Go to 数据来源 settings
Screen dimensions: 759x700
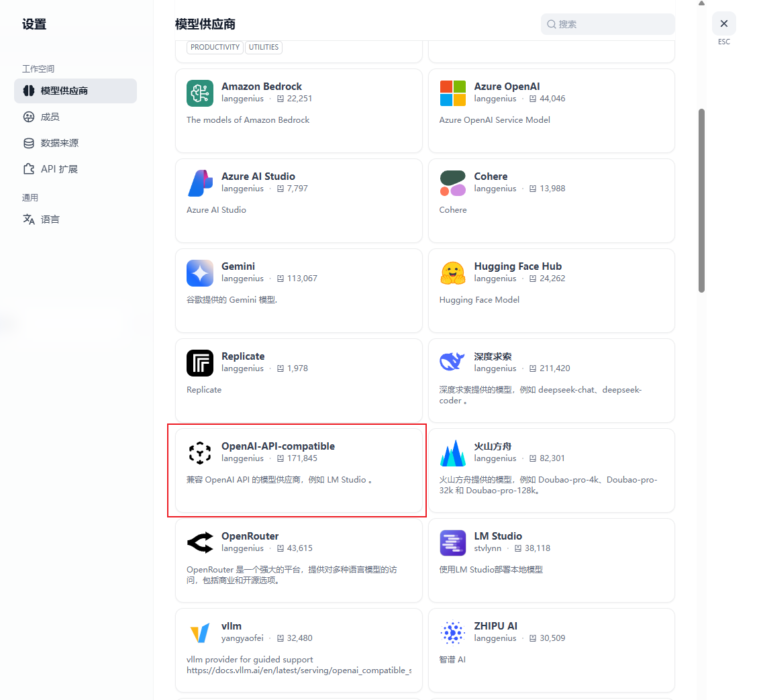[76, 143]
